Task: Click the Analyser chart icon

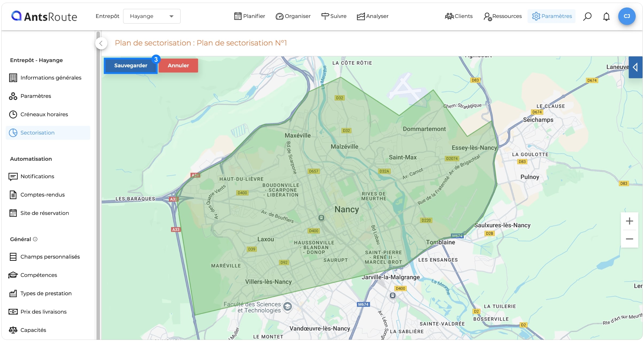Action: (361, 16)
